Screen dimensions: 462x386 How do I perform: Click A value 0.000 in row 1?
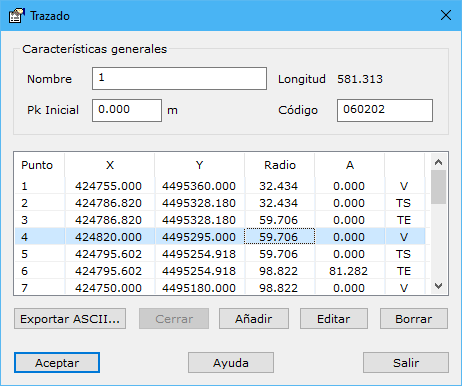[349, 186]
